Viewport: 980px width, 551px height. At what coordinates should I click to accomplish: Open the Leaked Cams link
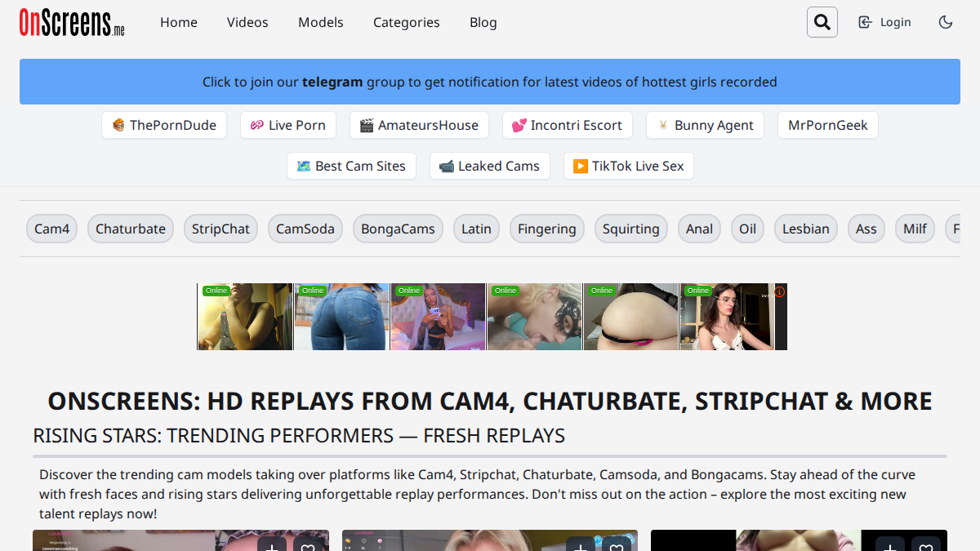pyautogui.click(x=490, y=166)
